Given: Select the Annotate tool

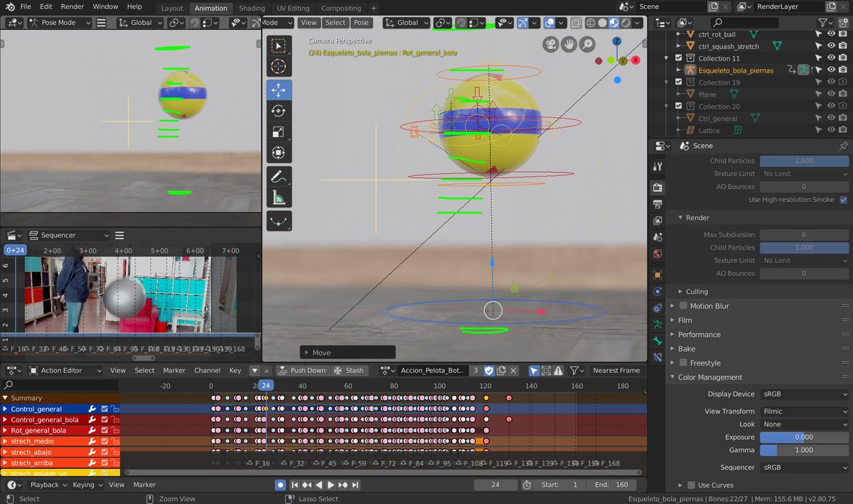Looking at the screenshot, I should [278, 176].
